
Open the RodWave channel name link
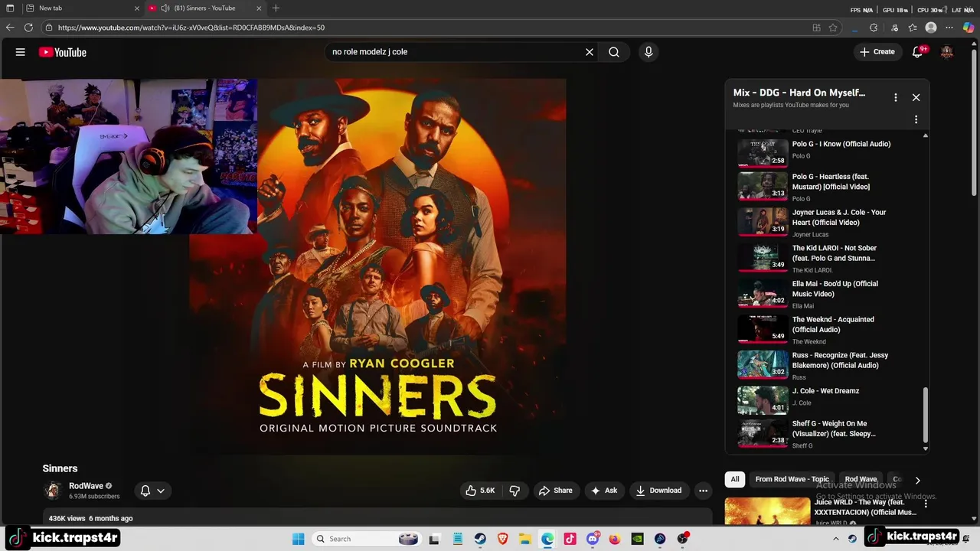86,486
